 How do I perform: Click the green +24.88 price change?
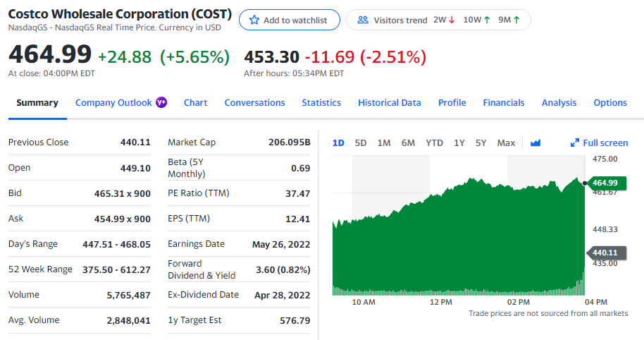(125, 57)
